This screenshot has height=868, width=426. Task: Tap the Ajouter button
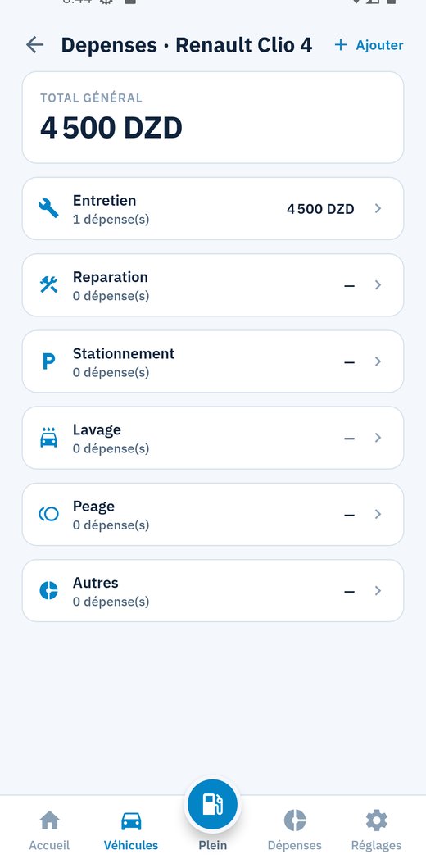[369, 45]
